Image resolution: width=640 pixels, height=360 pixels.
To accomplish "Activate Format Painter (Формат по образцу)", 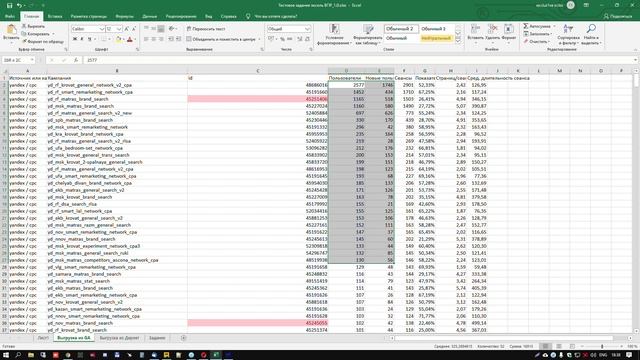I will pyautogui.click(x=43, y=41).
